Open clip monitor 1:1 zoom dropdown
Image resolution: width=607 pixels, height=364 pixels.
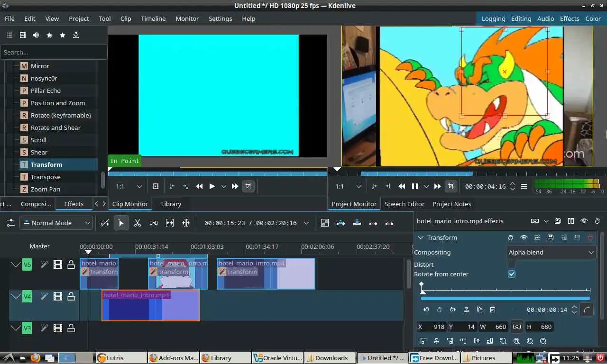129,186
